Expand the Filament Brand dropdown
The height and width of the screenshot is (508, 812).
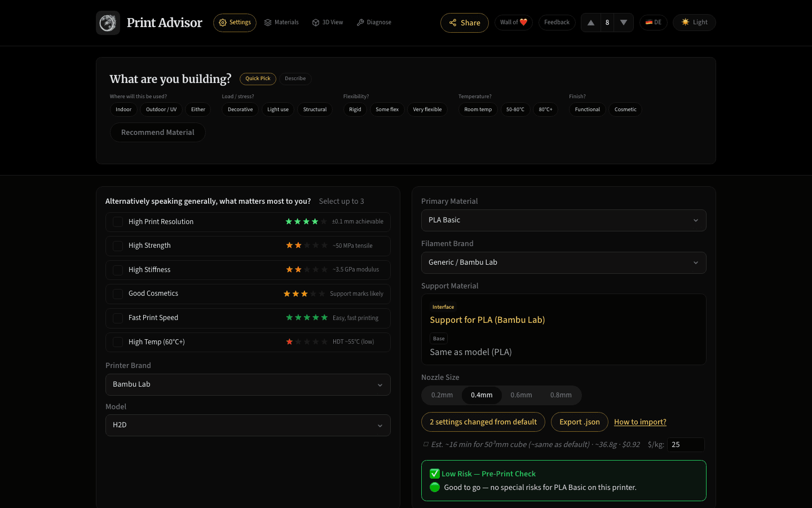tap(563, 262)
